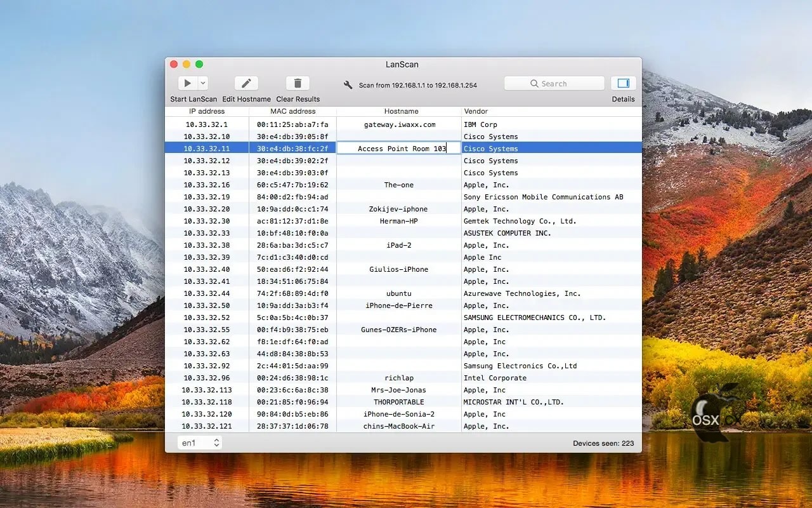Click into the Search field
812x508 pixels.
(554, 83)
